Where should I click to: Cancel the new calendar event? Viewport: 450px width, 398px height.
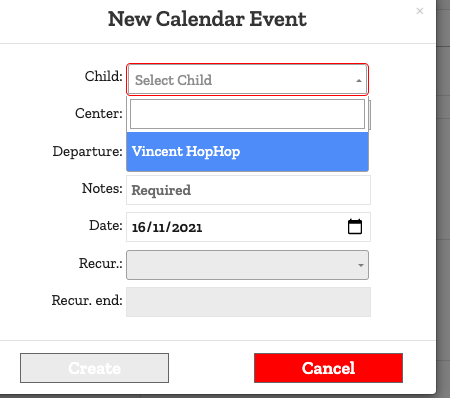[x=328, y=368]
